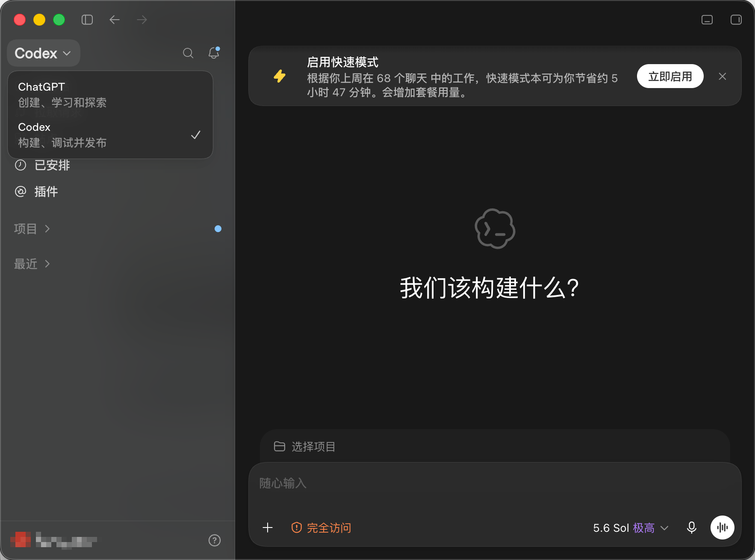Click the plus attachment button
This screenshot has height=560, width=755.
pos(268,528)
